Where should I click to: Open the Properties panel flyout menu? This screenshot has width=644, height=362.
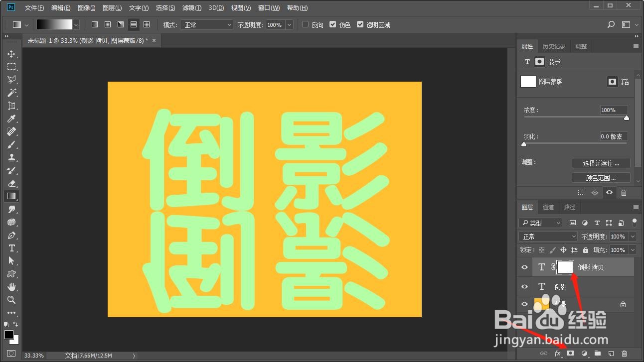(x=636, y=46)
